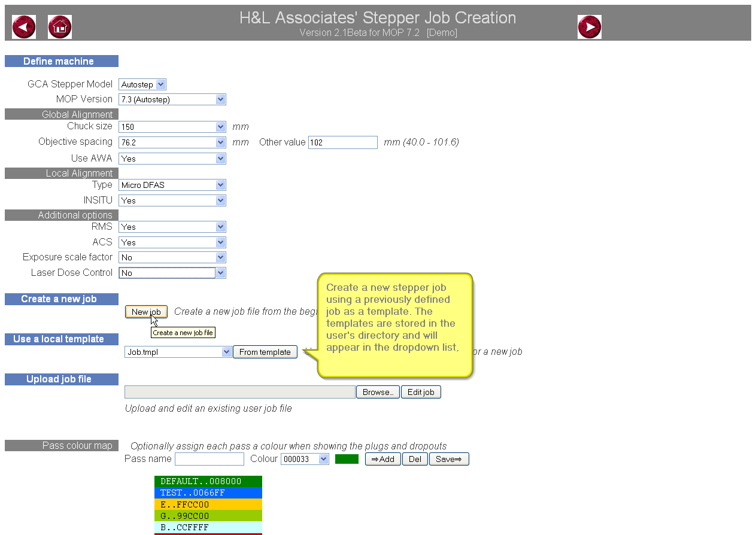The width and height of the screenshot is (756, 535).
Task: Click the Add pass colour button
Action: [x=383, y=459]
